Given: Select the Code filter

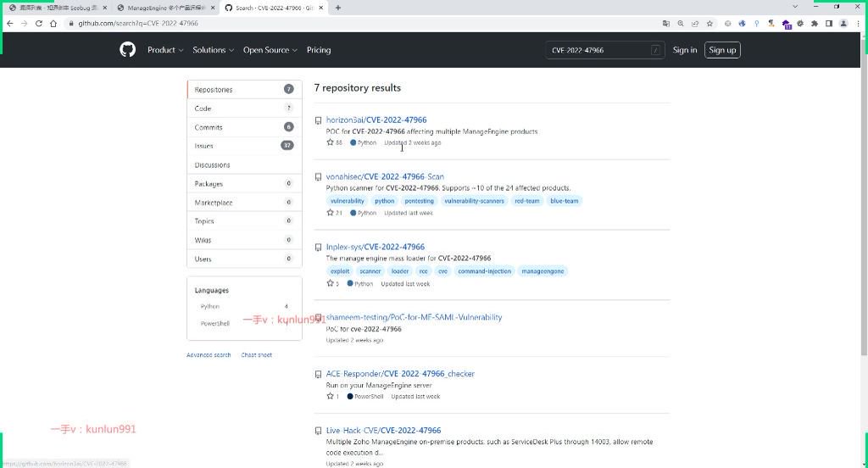Looking at the screenshot, I should 244,108.
